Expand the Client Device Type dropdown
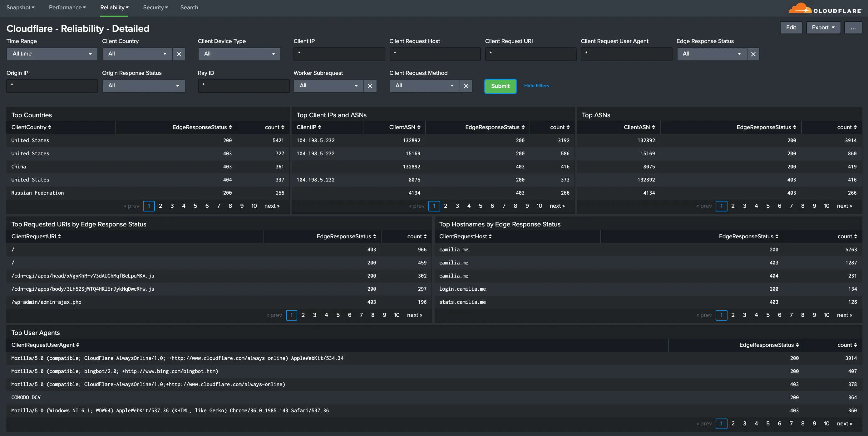Screen dimensions: 868x436 click(x=239, y=54)
